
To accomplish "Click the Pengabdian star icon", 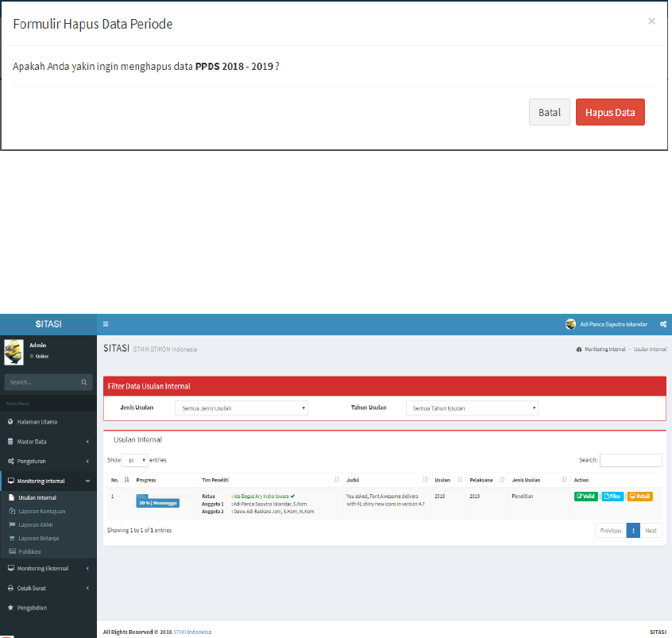I will point(10,608).
